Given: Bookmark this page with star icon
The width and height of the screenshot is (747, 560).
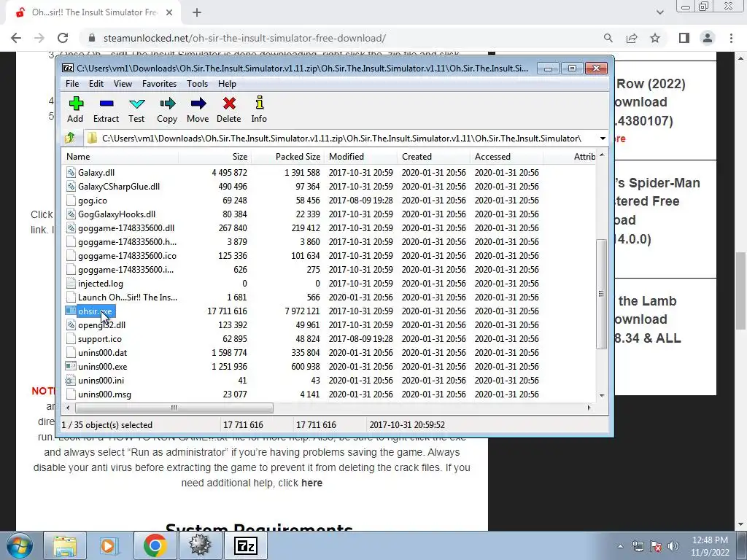Looking at the screenshot, I should coord(655,38).
